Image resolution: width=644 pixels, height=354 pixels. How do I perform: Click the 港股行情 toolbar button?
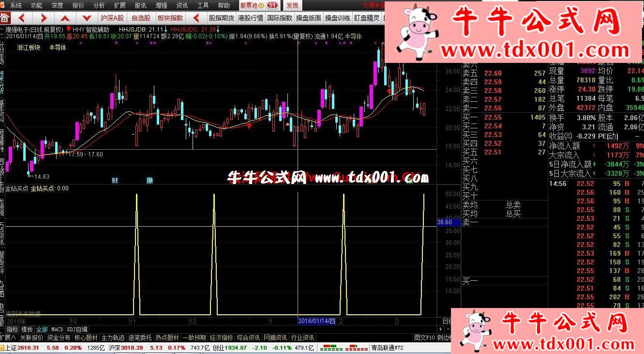250,18
